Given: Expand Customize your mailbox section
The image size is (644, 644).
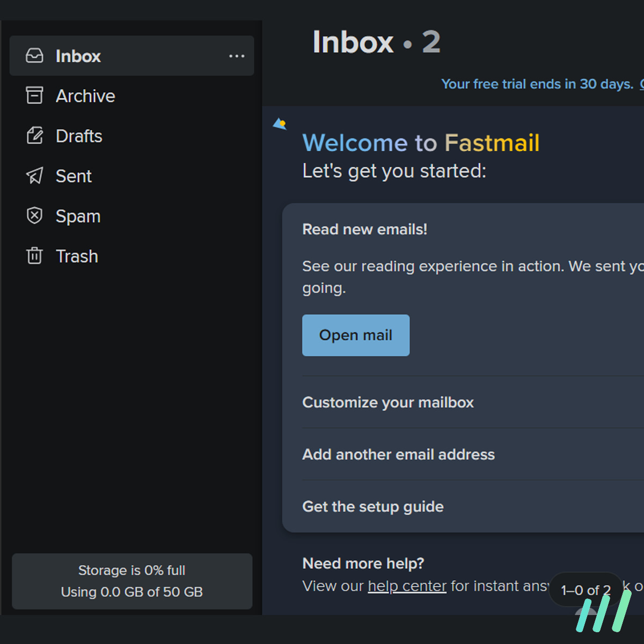Looking at the screenshot, I should pos(388,402).
